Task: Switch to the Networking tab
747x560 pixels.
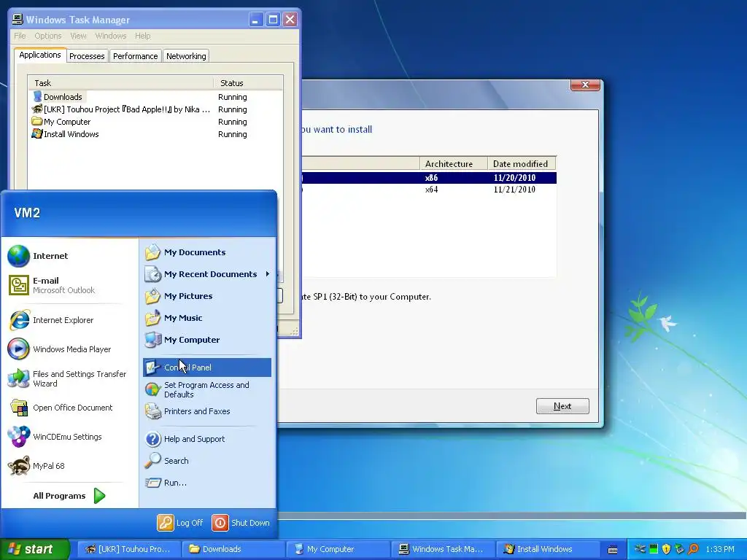Action: point(186,56)
